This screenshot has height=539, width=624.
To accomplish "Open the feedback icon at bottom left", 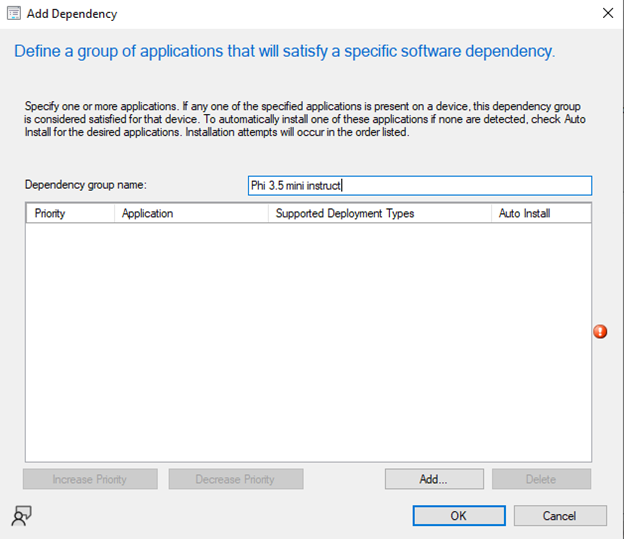I will (x=21, y=516).
